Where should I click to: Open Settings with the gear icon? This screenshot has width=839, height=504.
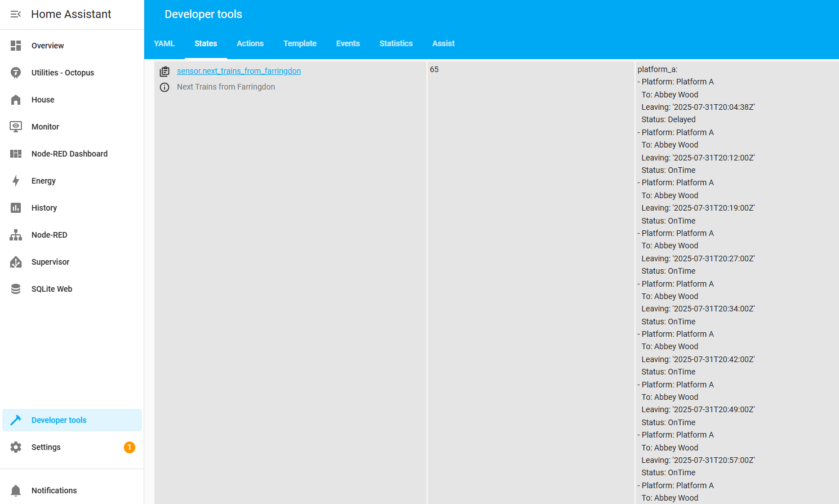[x=46, y=447]
